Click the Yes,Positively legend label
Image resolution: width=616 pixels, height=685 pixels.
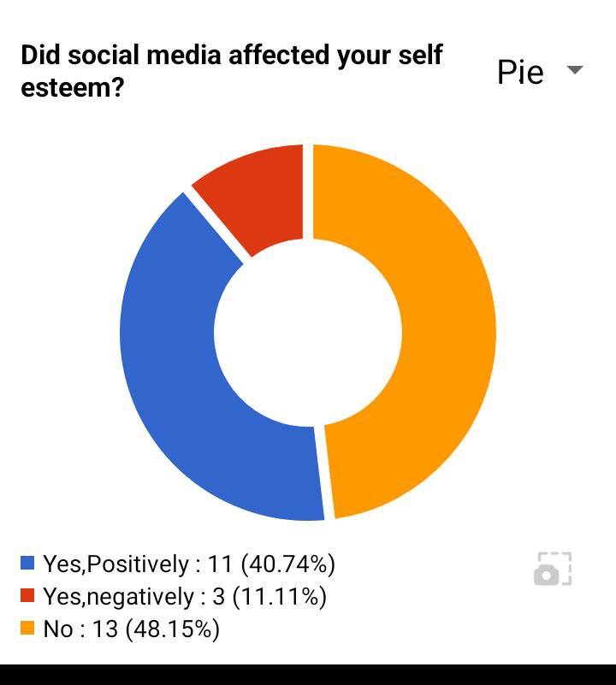pos(115,564)
